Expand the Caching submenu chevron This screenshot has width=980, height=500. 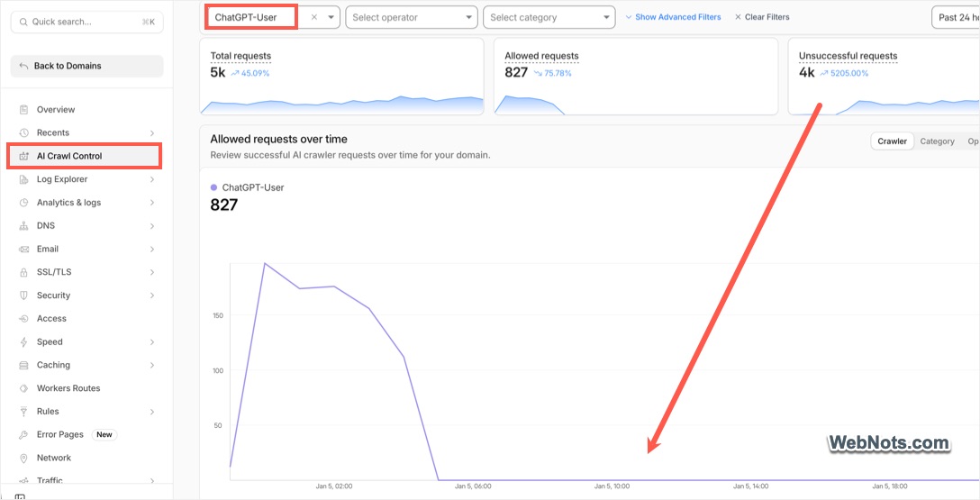click(x=152, y=365)
